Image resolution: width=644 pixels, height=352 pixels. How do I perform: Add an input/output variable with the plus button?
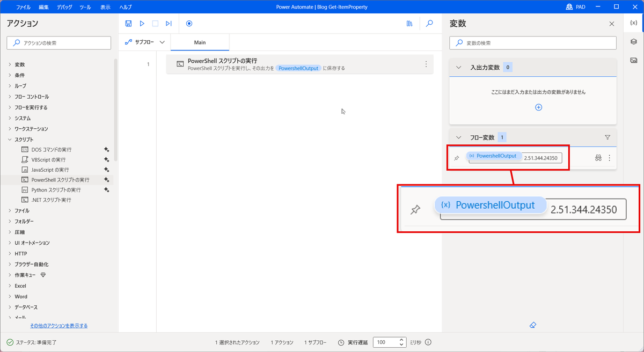(538, 107)
